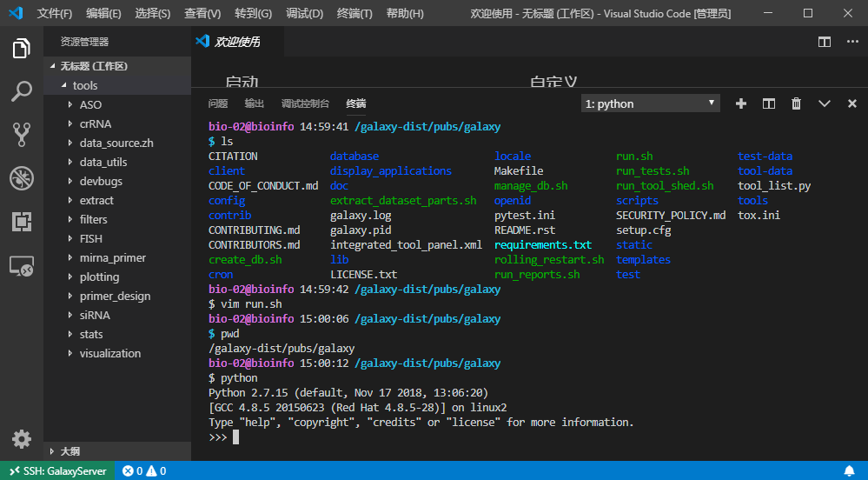Image resolution: width=868 pixels, height=480 pixels.
Task: Open notifications bell in status bar
Action: tap(849, 471)
